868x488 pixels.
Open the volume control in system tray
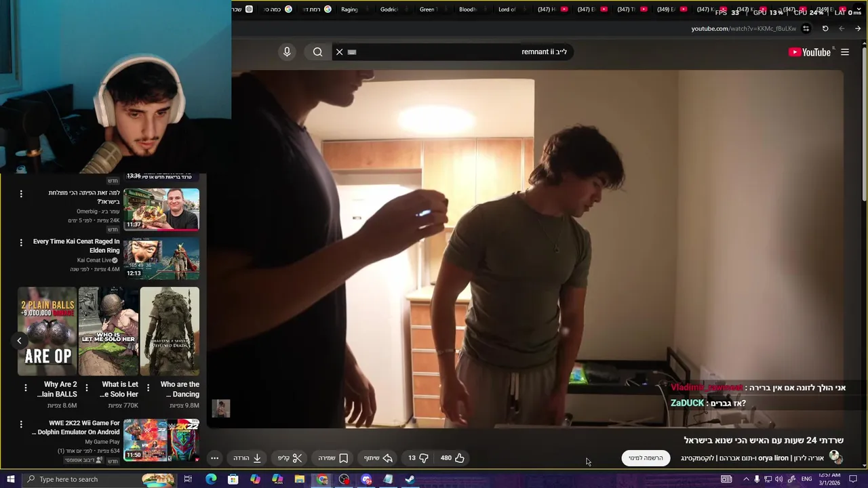coord(778,479)
